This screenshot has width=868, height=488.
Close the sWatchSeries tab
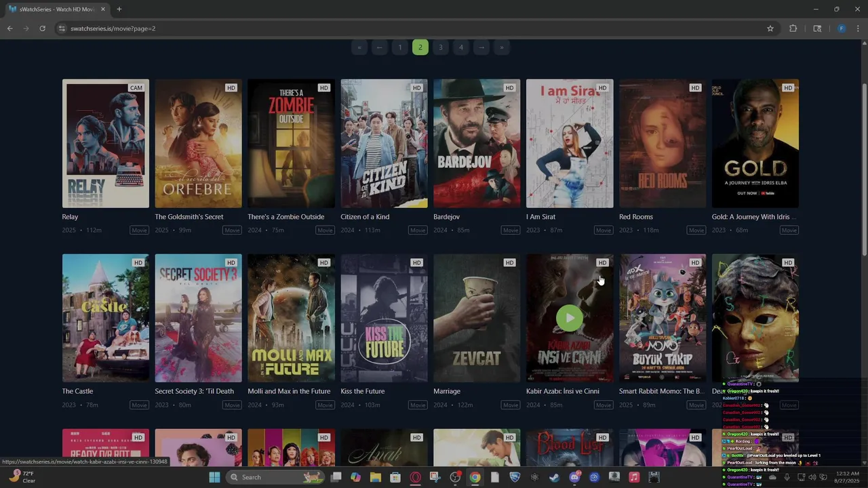tap(102, 9)
